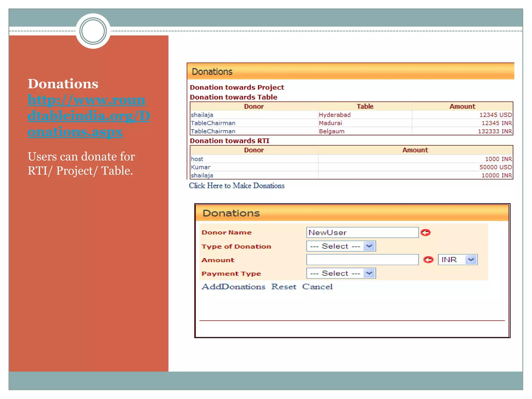
Task: Click donor shailaja in the Table donations
Action: 254,115
